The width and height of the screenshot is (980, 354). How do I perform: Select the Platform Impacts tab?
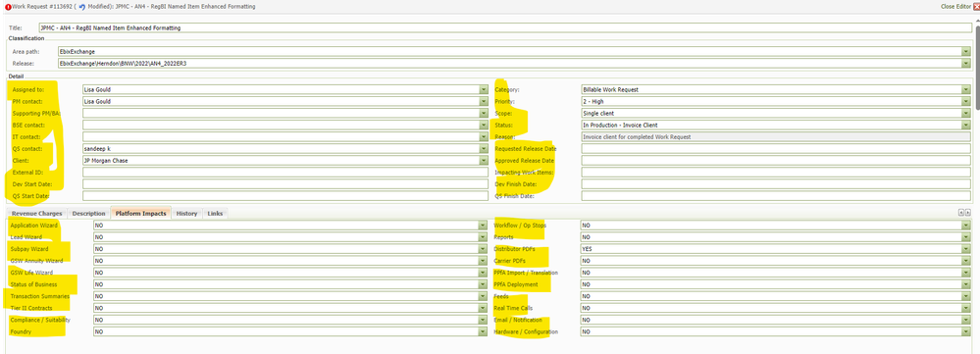[x=140, y=214]
